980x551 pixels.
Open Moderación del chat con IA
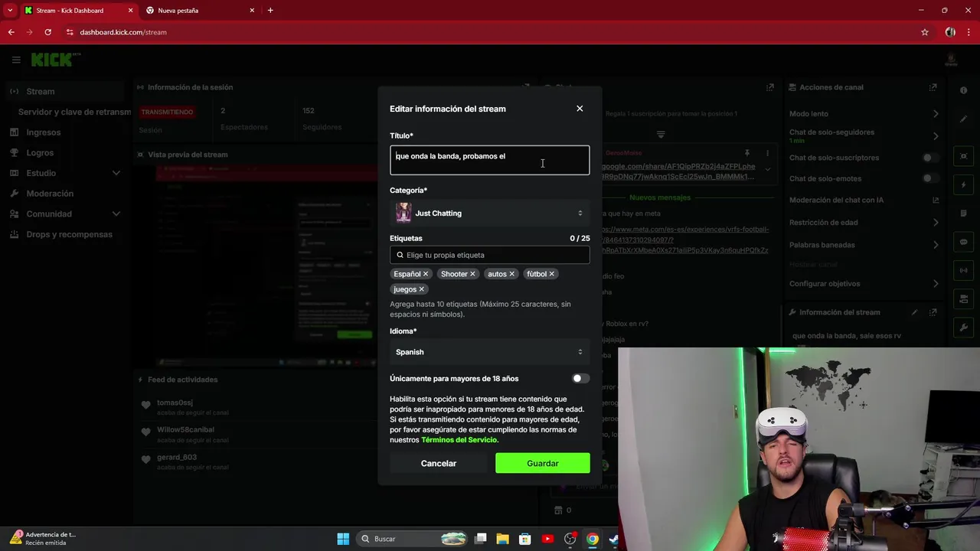pyautogui.click(x=864, y=200)
